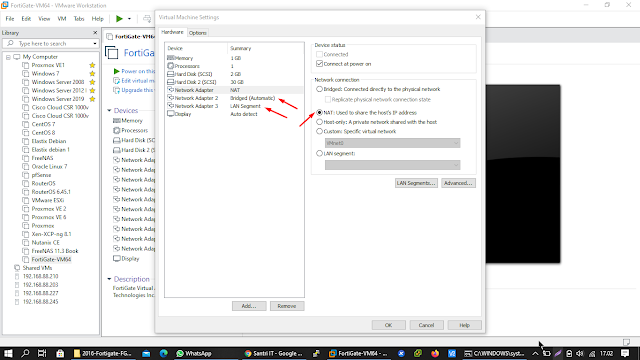
Task: Click the Remove hardware button
Action: coord(287,306)
